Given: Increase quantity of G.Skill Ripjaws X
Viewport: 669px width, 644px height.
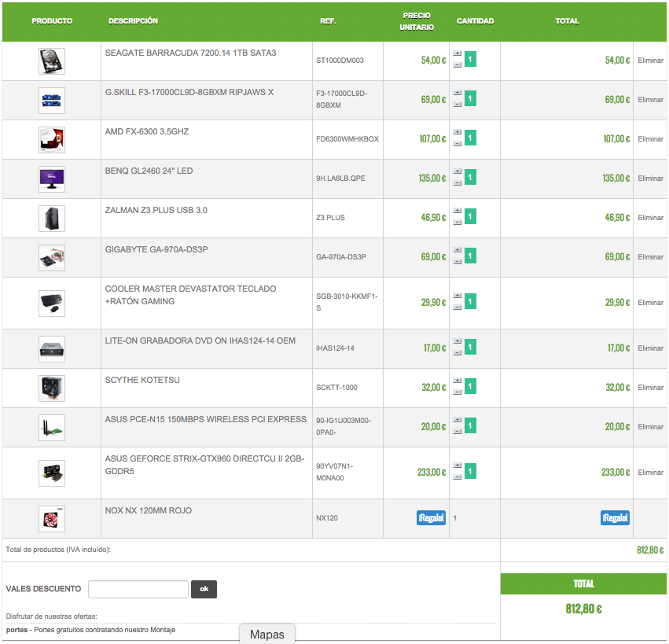Looking at the screenshot, I should pyautogui.click(x=457, y=93).
